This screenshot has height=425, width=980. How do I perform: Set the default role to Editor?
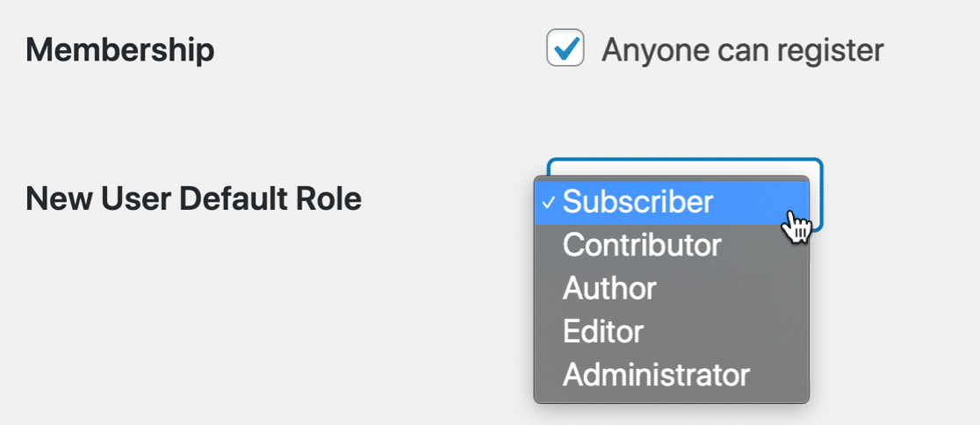(603, 331)
